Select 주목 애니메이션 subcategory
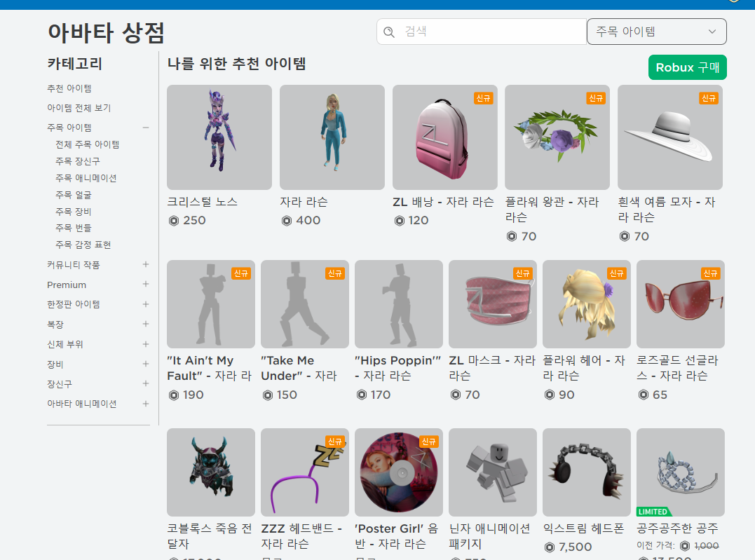Screen dimensions: 755x560 (86, 178)
